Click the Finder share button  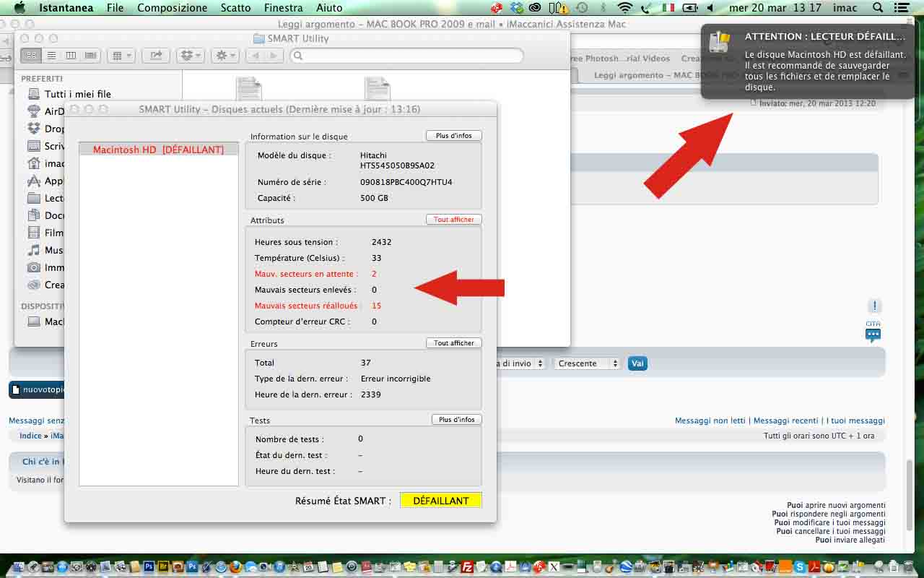pos(155,56)
